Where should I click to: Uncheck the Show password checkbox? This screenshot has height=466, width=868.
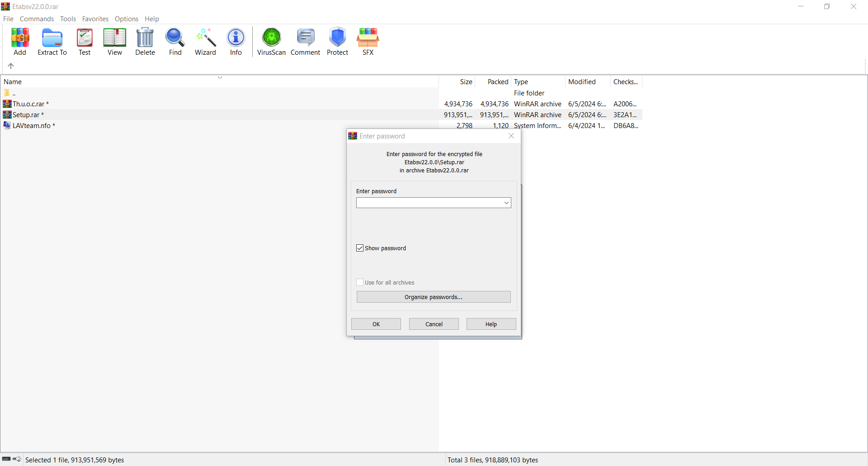(360, 248)
